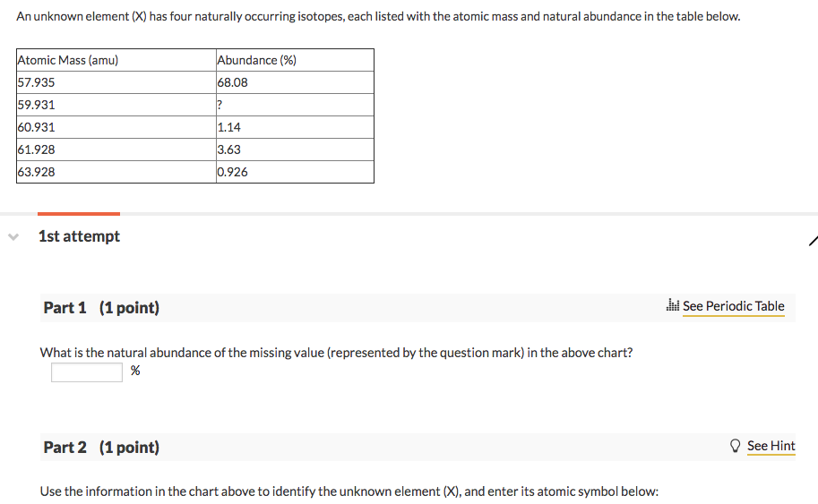Click the pencil icon at right edge
Screen dimensions: 818x504
pos(812,240)
